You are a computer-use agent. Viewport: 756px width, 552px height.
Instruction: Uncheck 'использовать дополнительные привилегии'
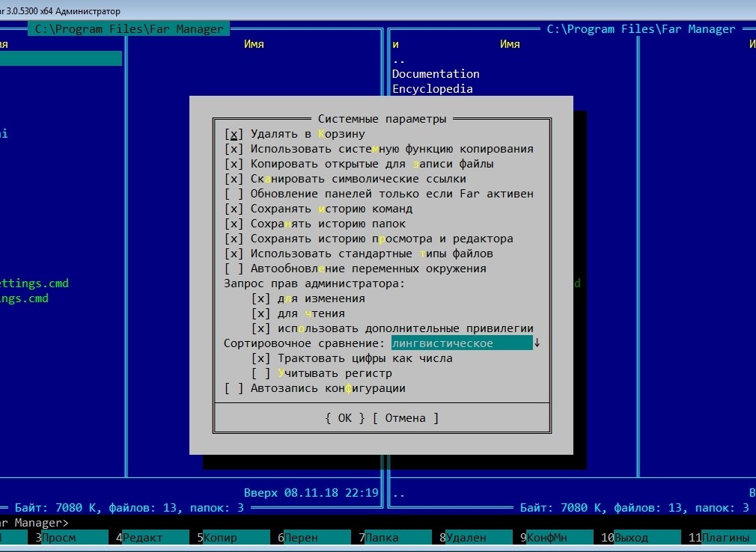click(260, 328)
